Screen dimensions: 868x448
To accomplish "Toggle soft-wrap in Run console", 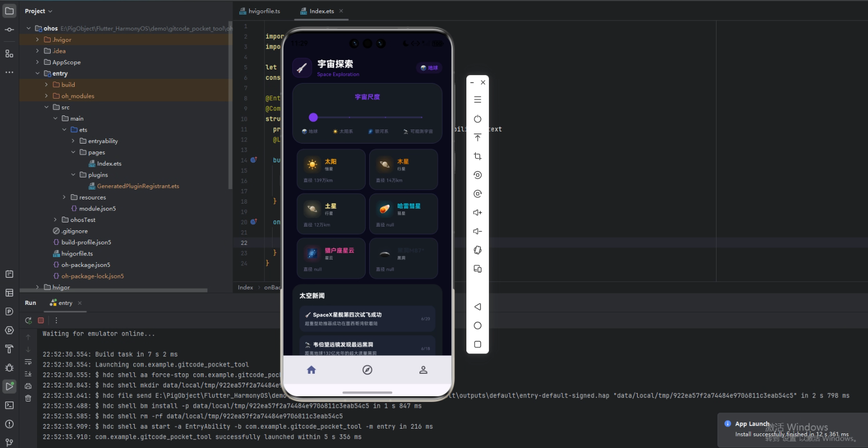I will tap(28, 362).
